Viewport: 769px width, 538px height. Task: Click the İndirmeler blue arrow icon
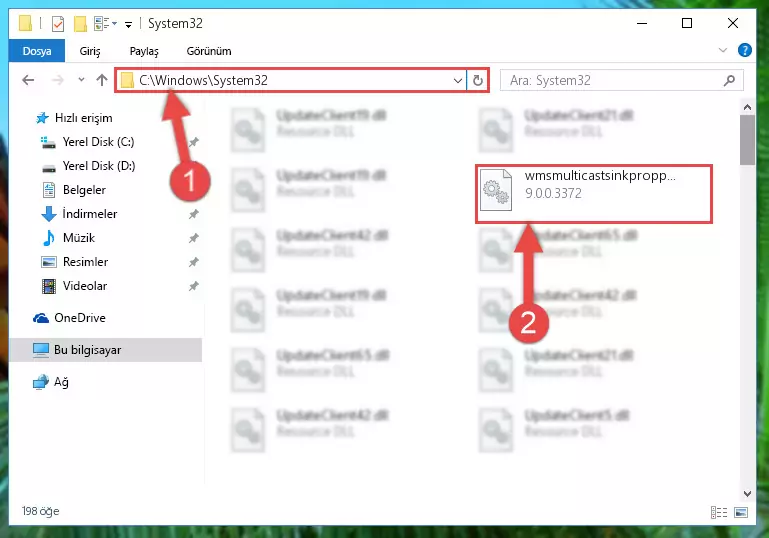click(x=49, y=214)
